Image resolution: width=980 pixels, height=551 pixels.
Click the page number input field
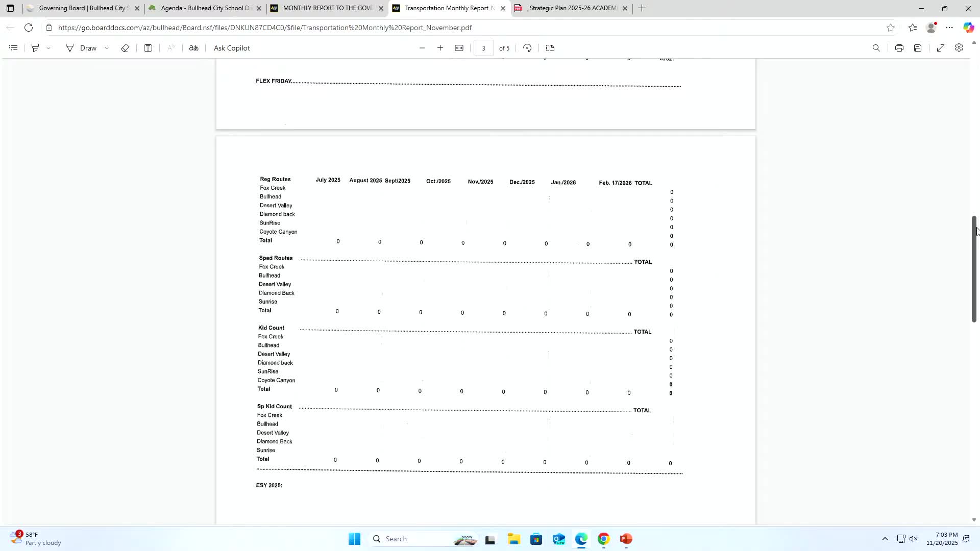[x=483, y=48]
